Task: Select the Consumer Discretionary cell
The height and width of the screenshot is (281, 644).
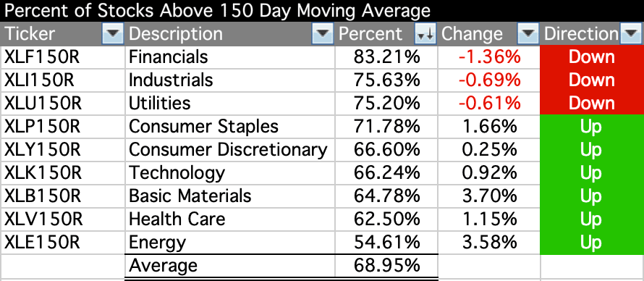Action: pyautogui.click(x=230, y=150)
